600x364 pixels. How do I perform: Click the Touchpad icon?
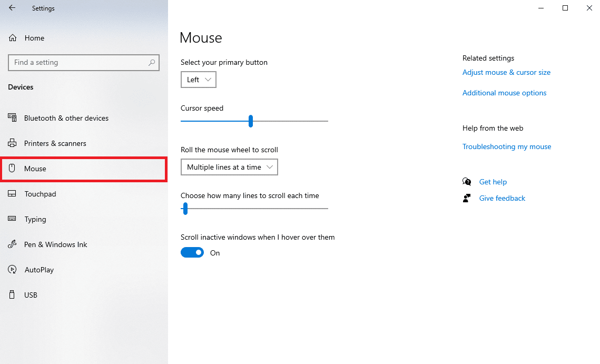(x=12, y=194)
